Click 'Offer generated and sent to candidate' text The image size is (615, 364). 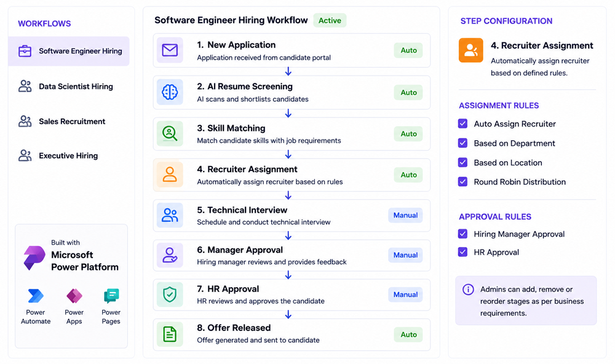point(258,340)
